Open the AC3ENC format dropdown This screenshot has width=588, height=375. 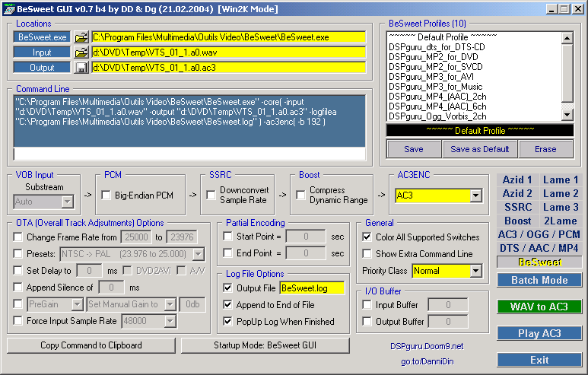tap(476, 195)
